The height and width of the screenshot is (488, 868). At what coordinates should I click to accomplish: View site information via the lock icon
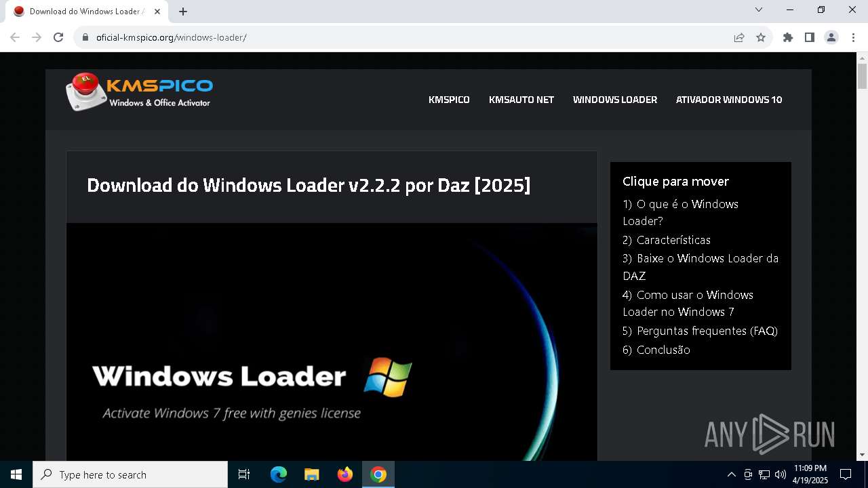(85, 37)
